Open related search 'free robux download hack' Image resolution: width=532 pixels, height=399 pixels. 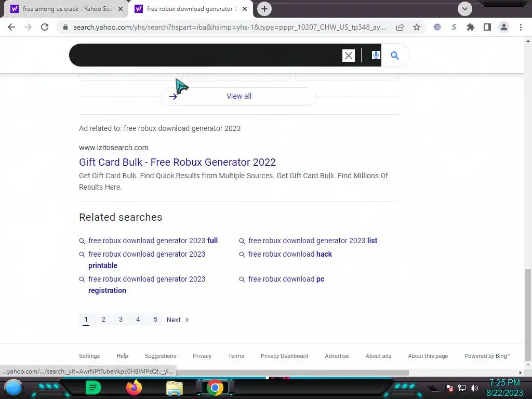(x=290, y=254)
